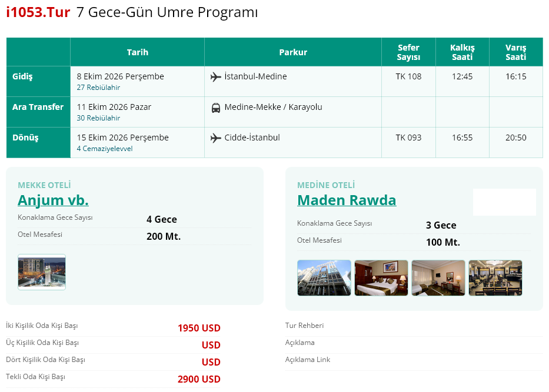Viewport: 549px width, 392px height.
Task: Open Maden Rawda restaurant photo
Action: click(495, 278)
